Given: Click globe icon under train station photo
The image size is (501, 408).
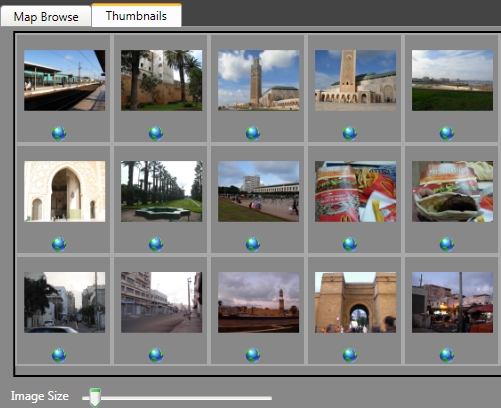Looking at the screenshot, I should click(x=59, y=133).
